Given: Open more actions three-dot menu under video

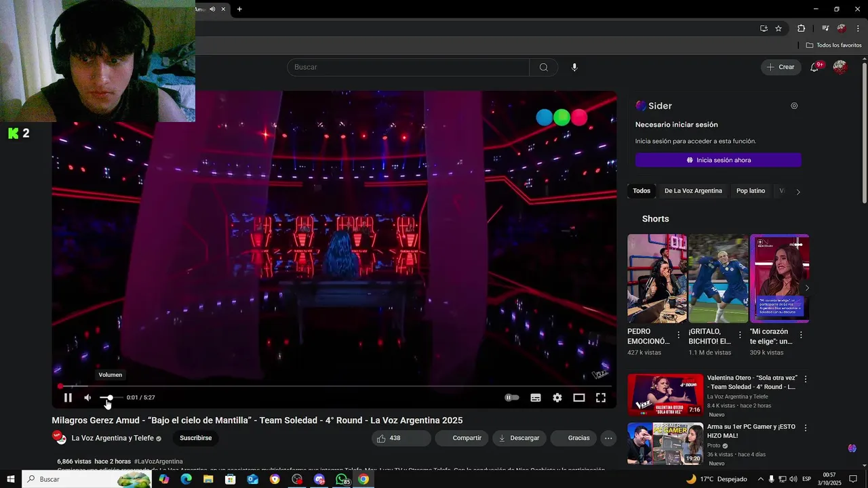Looking at the screenshot, I should pyautogui.click(x=608, y=439).
